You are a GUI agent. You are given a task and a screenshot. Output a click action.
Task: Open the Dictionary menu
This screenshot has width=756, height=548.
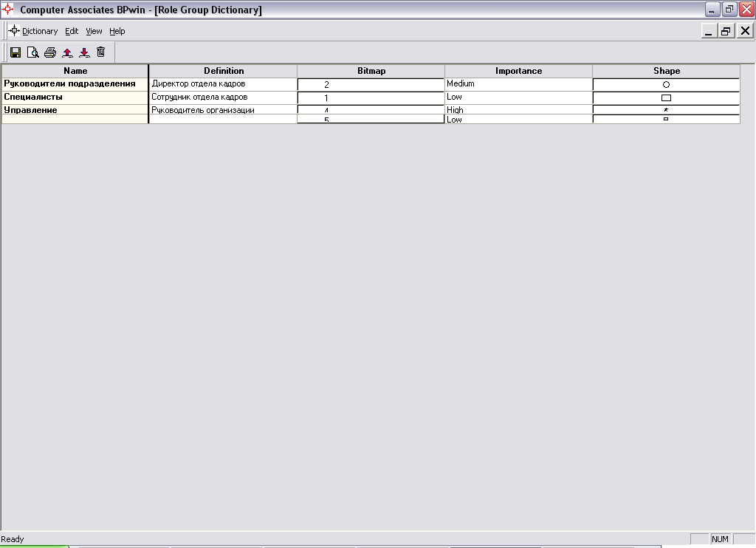tap(40, 31)
